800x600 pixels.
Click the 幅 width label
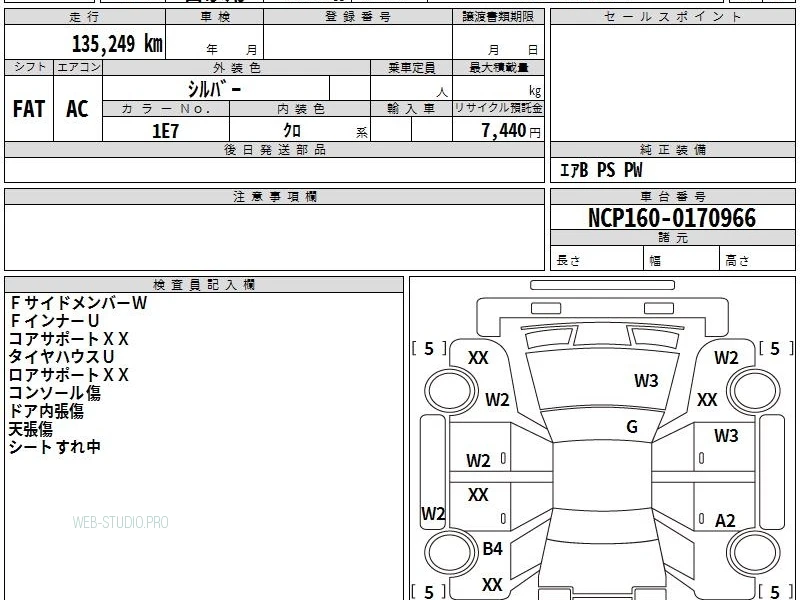click(655, 261)
